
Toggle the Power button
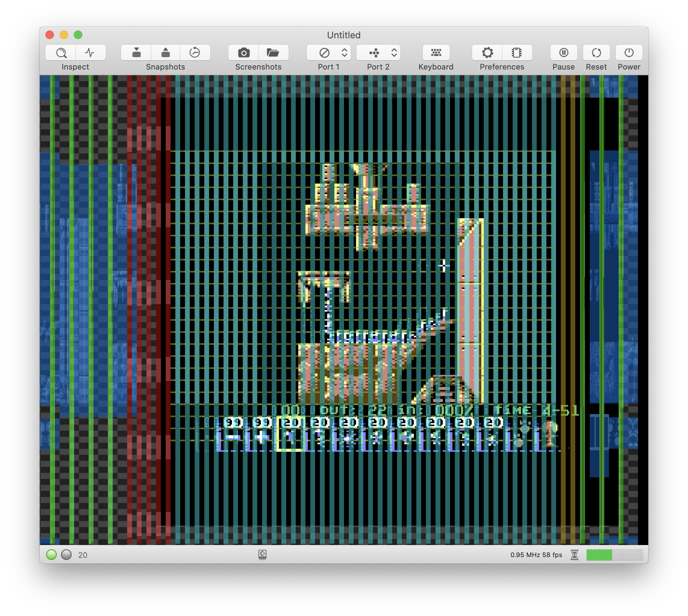(x=629, y=53)
